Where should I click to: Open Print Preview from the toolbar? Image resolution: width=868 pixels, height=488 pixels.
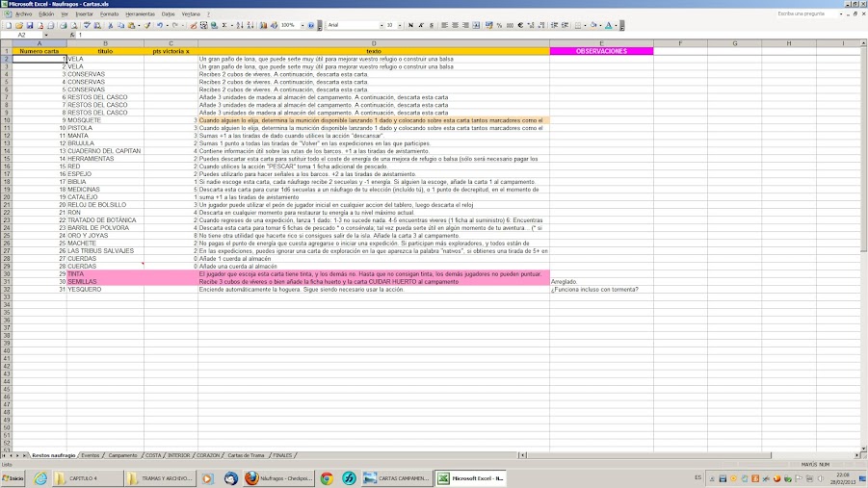click(73, 25)
